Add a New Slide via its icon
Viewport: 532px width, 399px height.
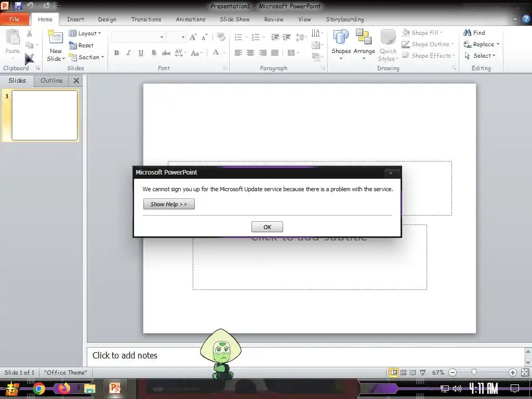(x=56, y=37)
